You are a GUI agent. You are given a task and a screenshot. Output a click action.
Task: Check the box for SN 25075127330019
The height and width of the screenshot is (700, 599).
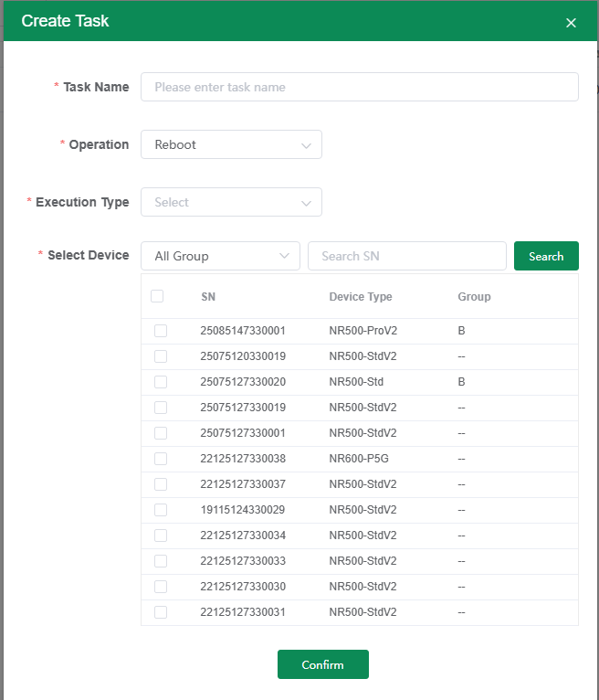pos(161,408)
